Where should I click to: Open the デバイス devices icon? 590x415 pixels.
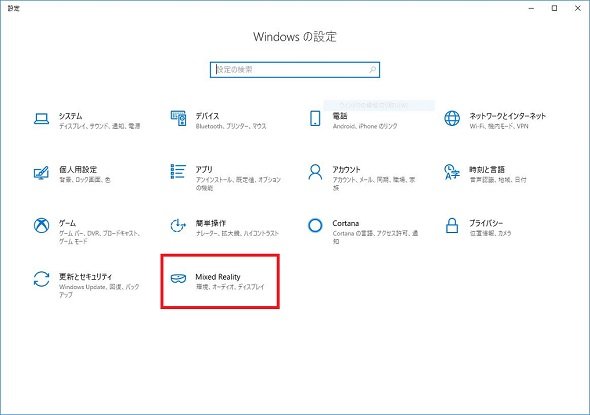[178, 118]
